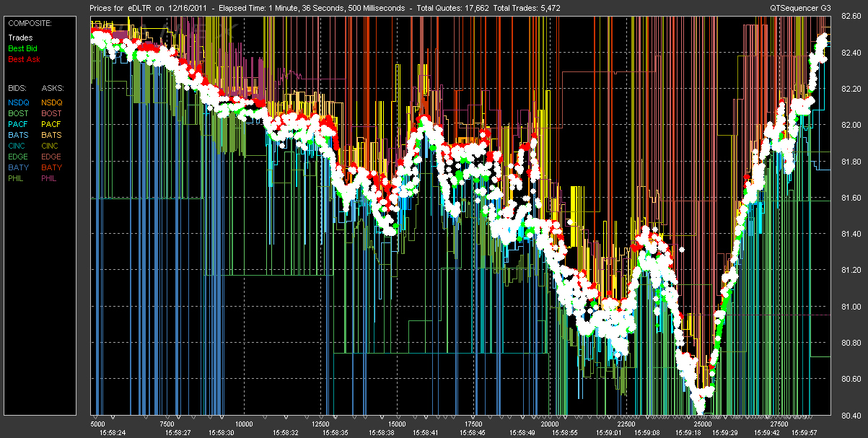Click the 5000 sequence axis label
Screen dimensions: 868x438
coord(99,424)
